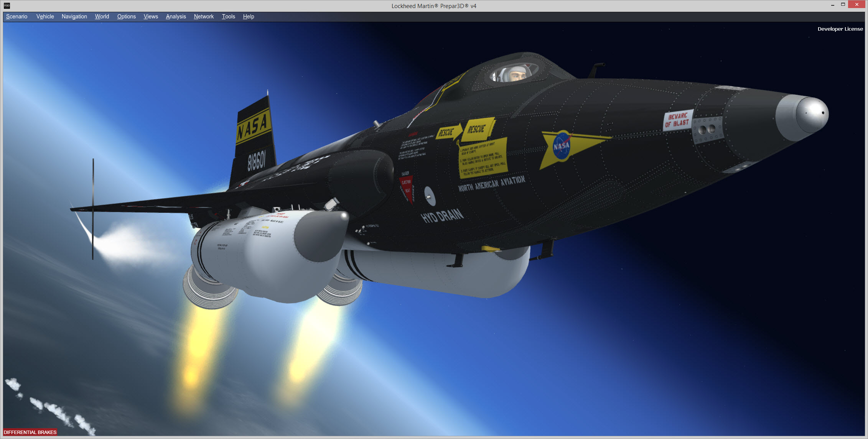Maximize the Prepar3D window
868x439 pixels.
point(843,5)
